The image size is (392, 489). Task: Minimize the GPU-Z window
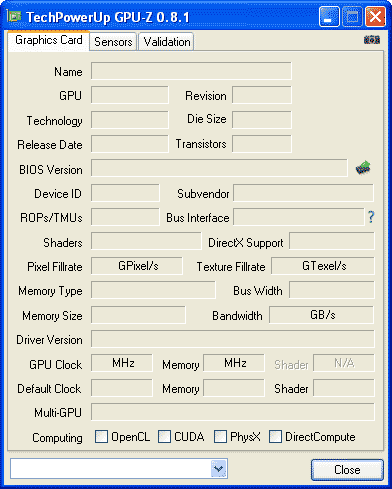tap(329, 16)
